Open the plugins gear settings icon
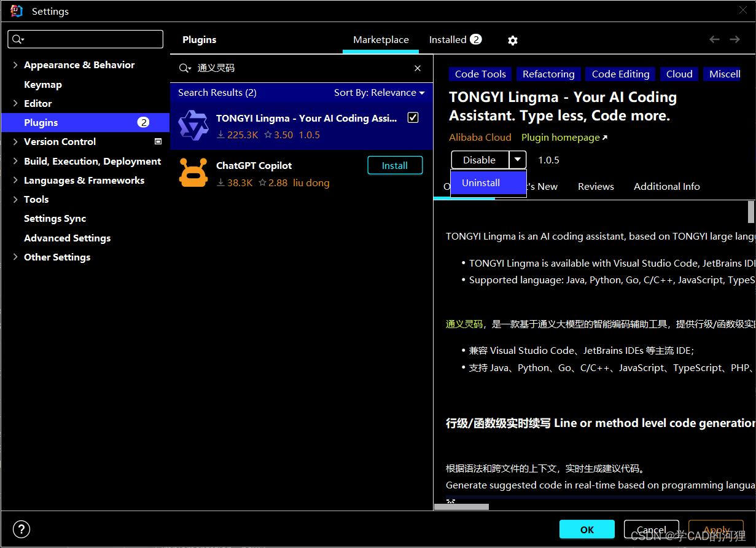 (x=513, y=41)
